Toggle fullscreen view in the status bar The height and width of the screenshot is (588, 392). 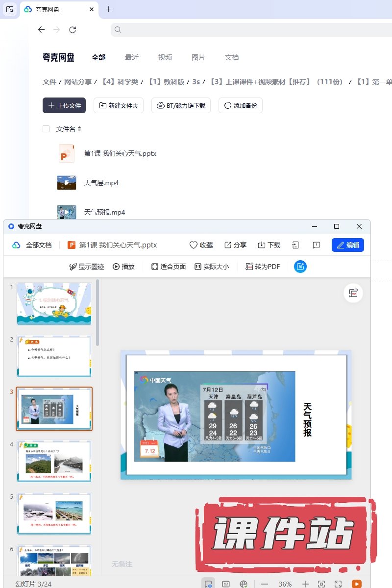338,584
